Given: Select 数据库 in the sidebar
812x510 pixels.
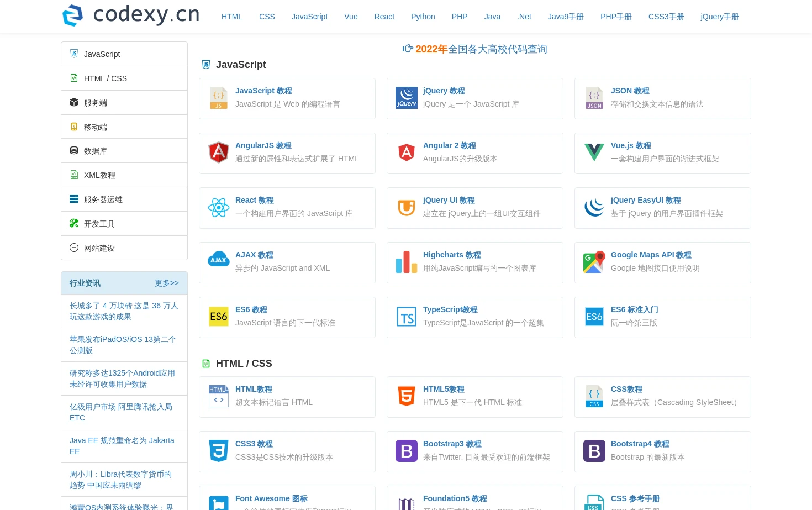Looking at the screenshot, I should click(124, 151).
